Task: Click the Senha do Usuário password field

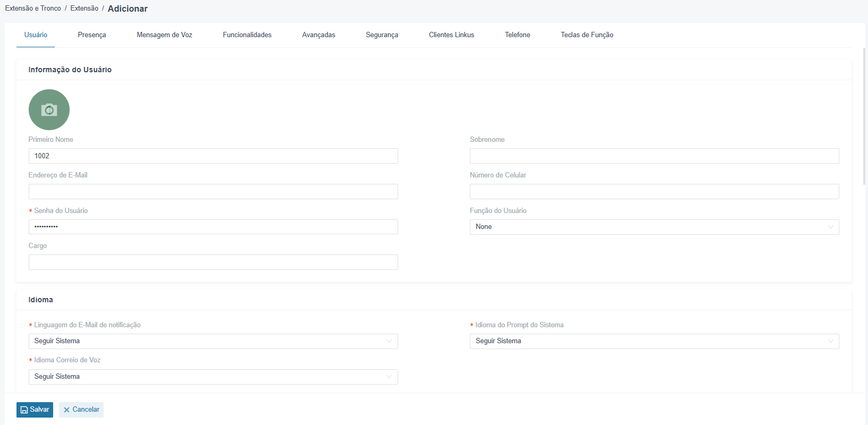Action: [213, 227]
